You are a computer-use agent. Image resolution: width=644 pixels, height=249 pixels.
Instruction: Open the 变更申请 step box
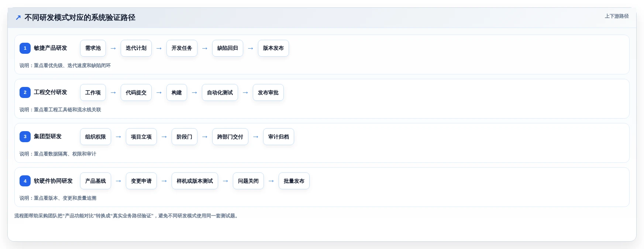coord(141,181)
